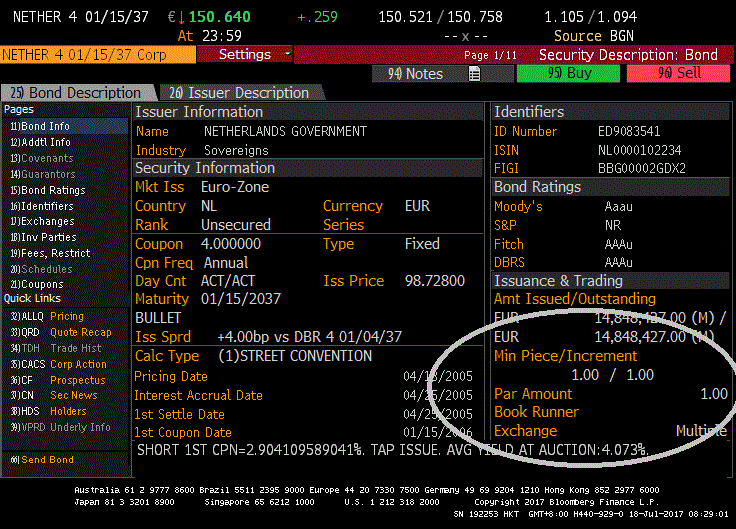Click the Pricing Date label

pos(171,376)
